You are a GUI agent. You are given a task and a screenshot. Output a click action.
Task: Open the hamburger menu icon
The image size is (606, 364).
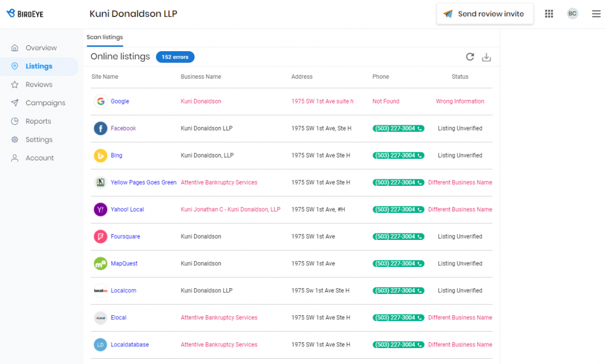point(596,14)
